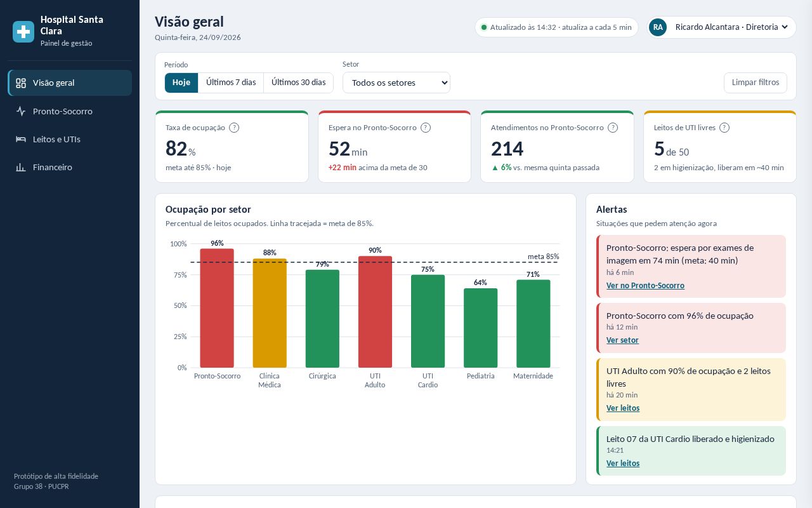Click the Pediatria 64% bar

(x=480, y=328)
